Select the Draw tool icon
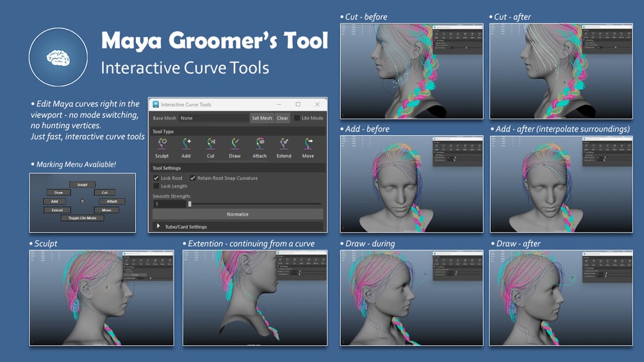 tap(235, 144)
